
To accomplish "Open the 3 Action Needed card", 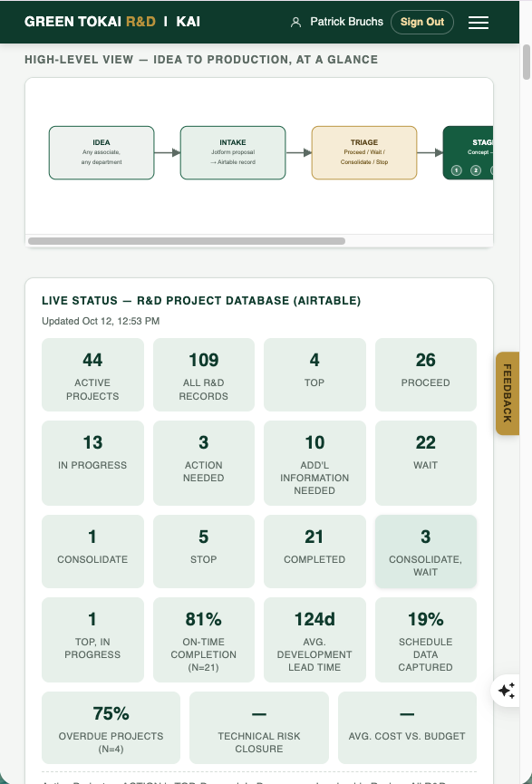I will 204,463.
